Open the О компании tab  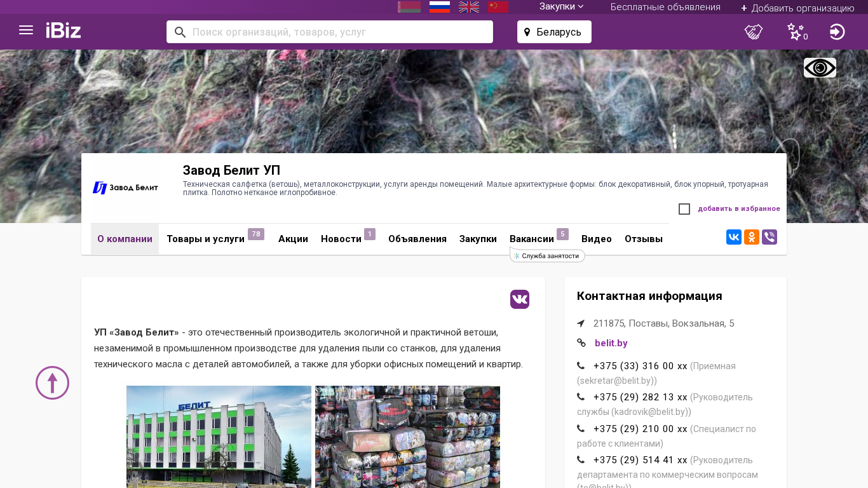click(x=125, y=239)
